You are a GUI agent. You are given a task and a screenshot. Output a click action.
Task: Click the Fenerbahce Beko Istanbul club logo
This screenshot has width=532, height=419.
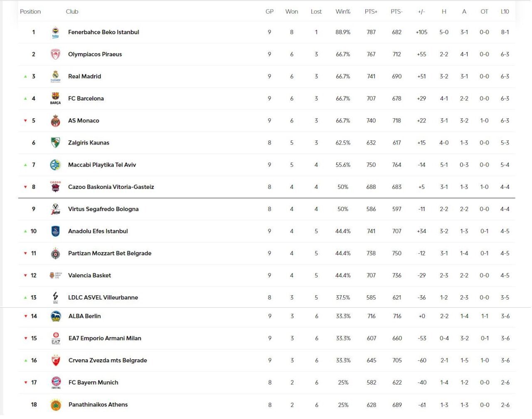[55, 32]
